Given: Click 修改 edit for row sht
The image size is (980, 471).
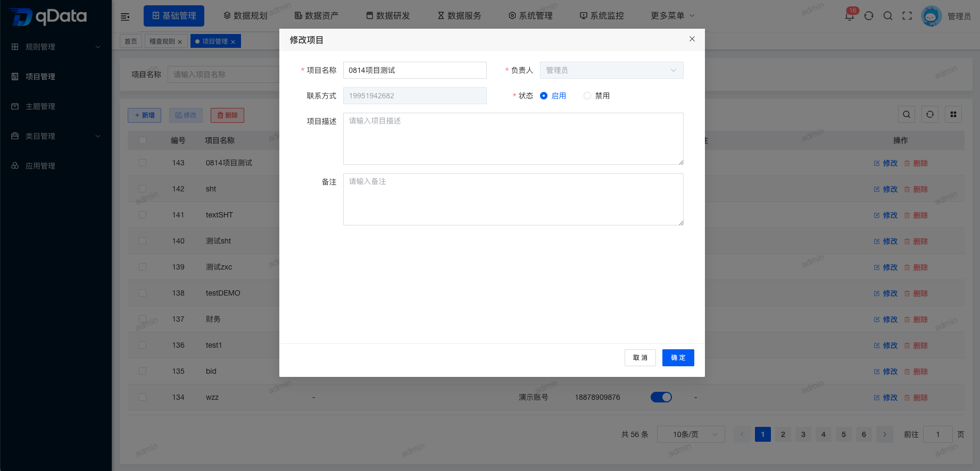Looking at the screenshot, I should (x=886, y=189).
